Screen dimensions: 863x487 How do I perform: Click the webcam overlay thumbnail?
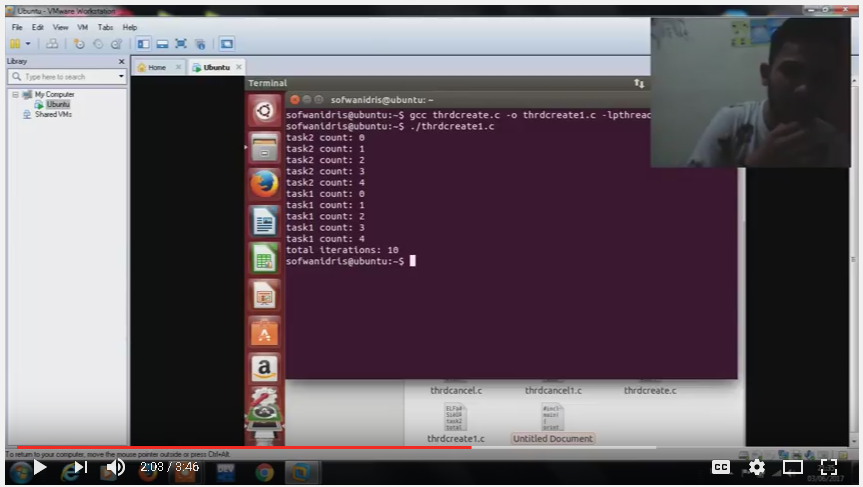pyautogui.click(x=750, y=92)
